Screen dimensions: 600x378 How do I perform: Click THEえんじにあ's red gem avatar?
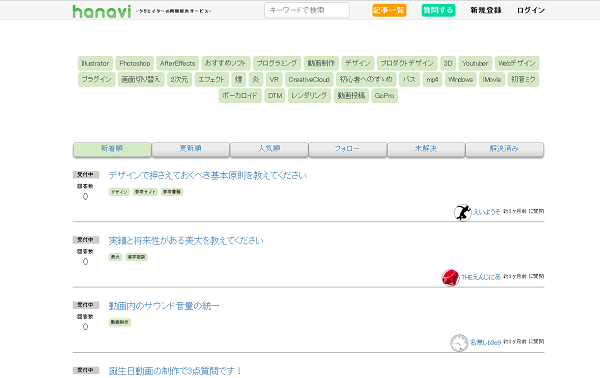click(x=450, y=278)
